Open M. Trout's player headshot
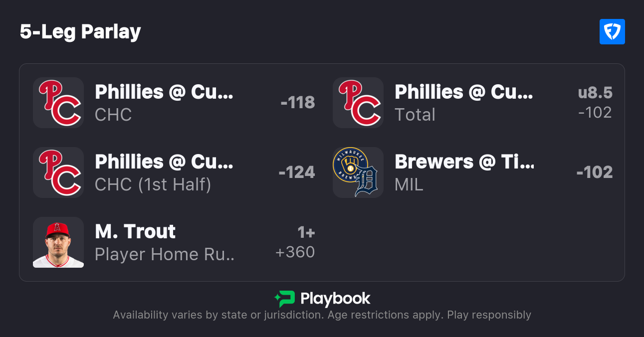Screen dimensions: 644x337 coord(58,242)
